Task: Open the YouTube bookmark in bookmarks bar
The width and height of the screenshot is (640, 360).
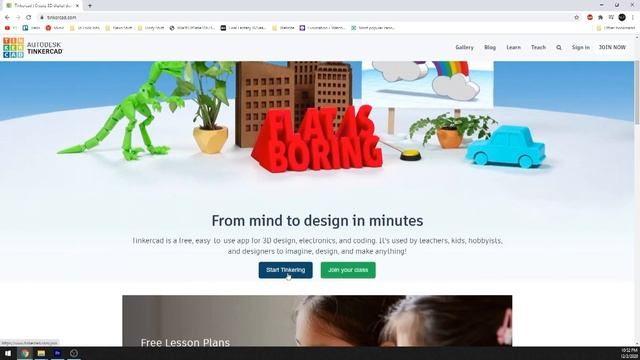Action: pyautogui.click(x=10, y=28)
